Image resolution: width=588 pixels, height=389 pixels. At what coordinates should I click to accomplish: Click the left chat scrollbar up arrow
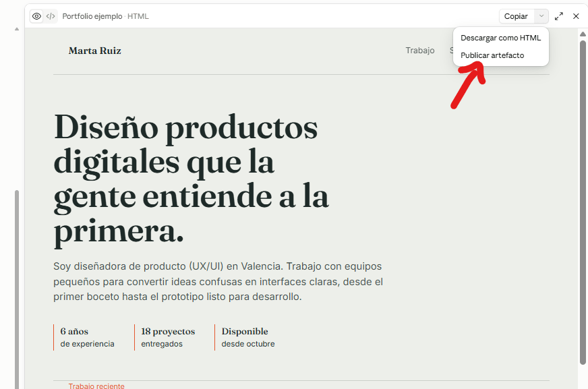[16, 29]
